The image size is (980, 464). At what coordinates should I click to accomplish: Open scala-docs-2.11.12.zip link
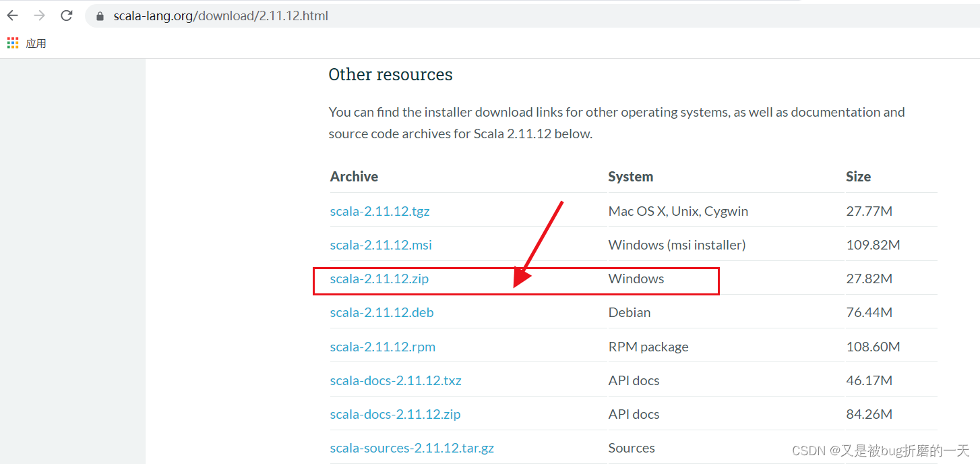pyautogui.click(x=395, y=414)
